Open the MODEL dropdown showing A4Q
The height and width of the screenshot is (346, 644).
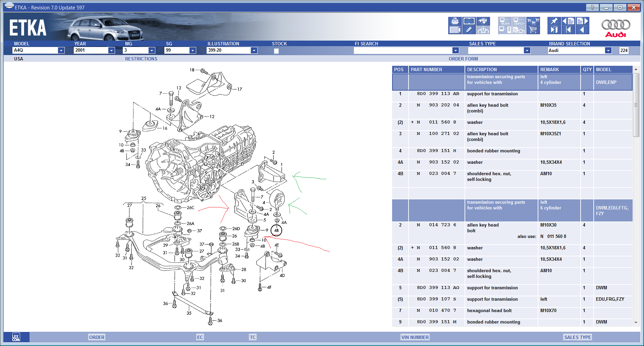(x=61, y=50)
